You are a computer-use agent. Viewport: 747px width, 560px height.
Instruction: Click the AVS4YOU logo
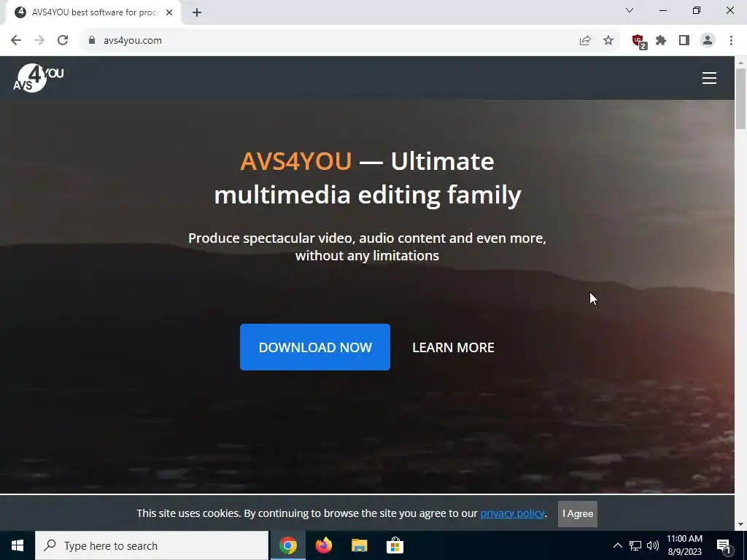click(x=38, y=78)
